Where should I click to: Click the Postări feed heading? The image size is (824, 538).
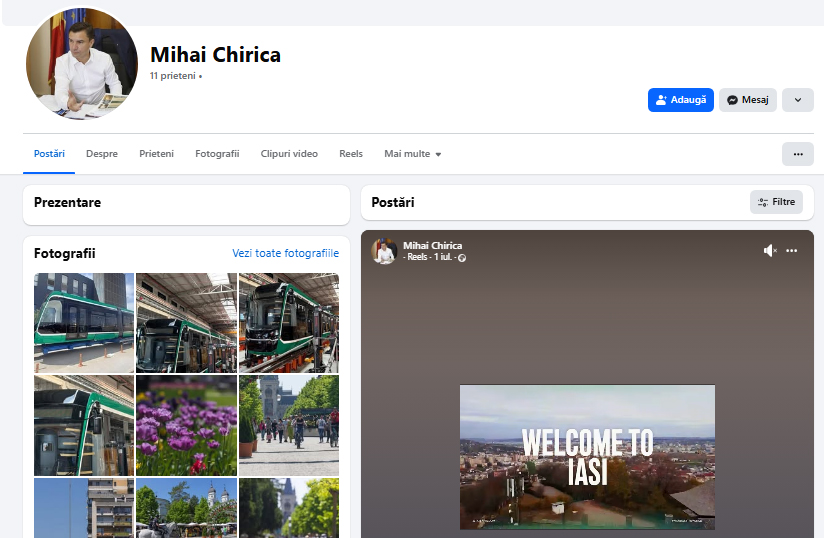pos(393,202)
